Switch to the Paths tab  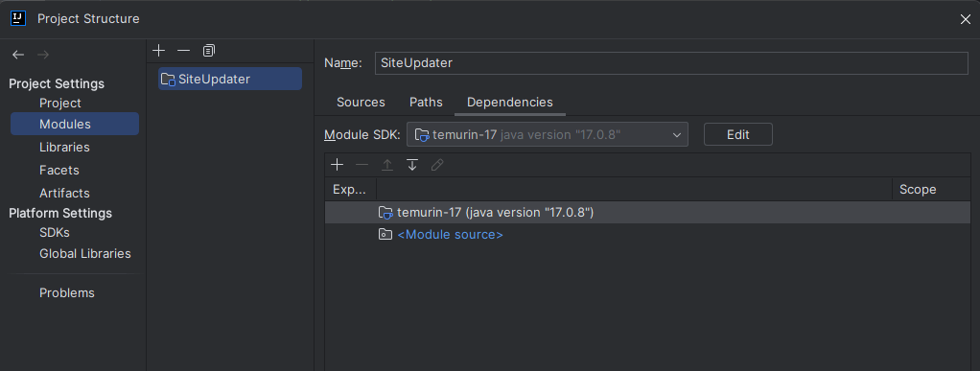coord(426,103)
